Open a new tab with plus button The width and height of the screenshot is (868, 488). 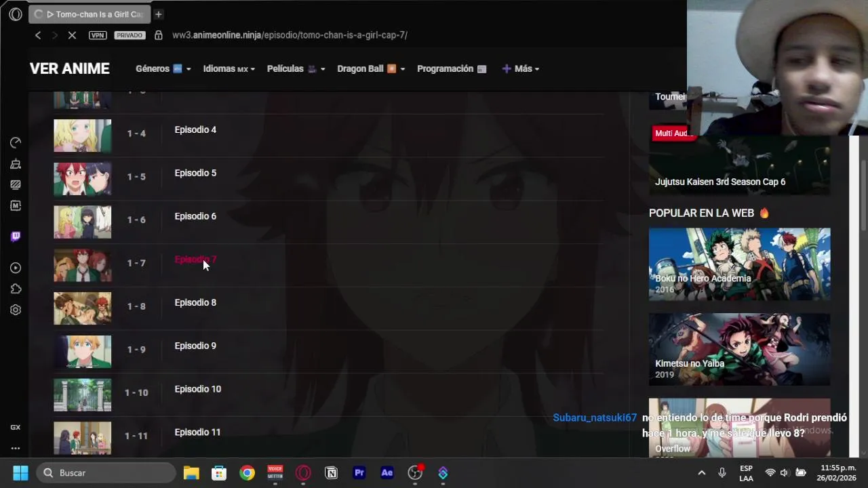(158, 14)
